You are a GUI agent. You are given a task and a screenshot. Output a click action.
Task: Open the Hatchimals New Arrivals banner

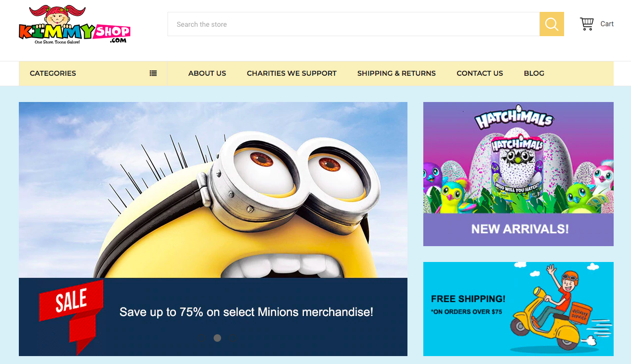tap(518, 174)
